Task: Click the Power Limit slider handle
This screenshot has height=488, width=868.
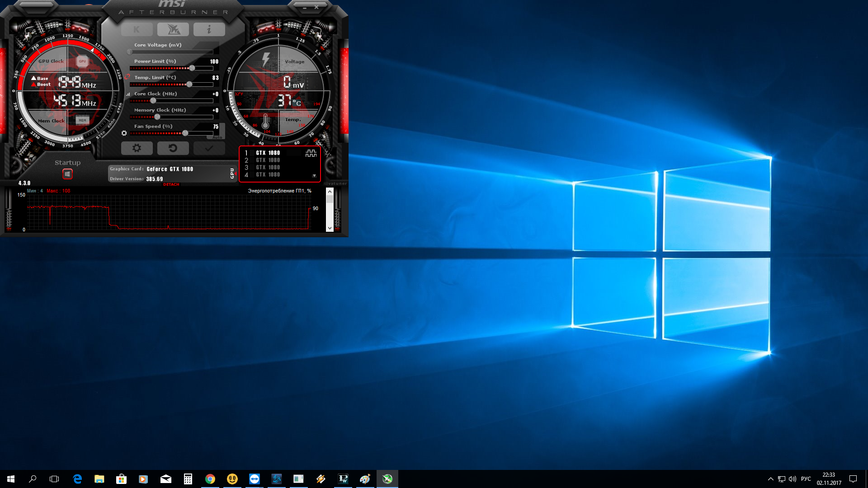Action: 192,68
